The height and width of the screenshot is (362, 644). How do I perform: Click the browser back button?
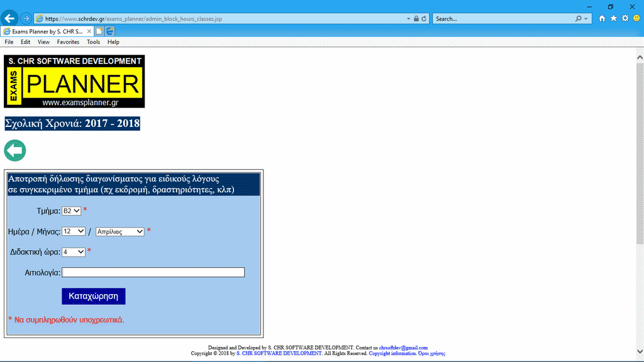tap(9, 18)
